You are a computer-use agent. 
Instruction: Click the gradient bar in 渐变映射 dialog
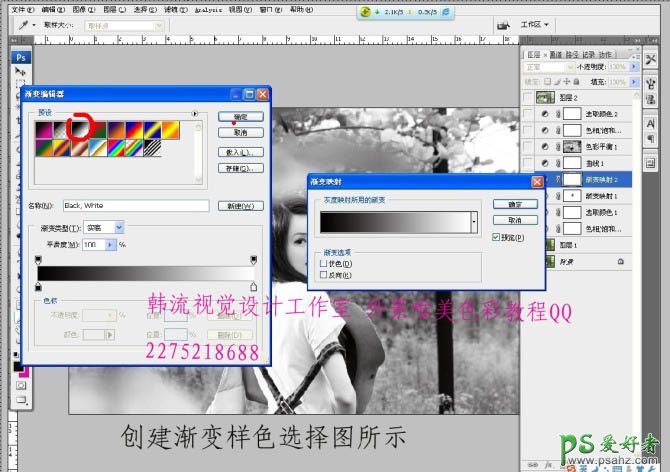coord(392,221)
